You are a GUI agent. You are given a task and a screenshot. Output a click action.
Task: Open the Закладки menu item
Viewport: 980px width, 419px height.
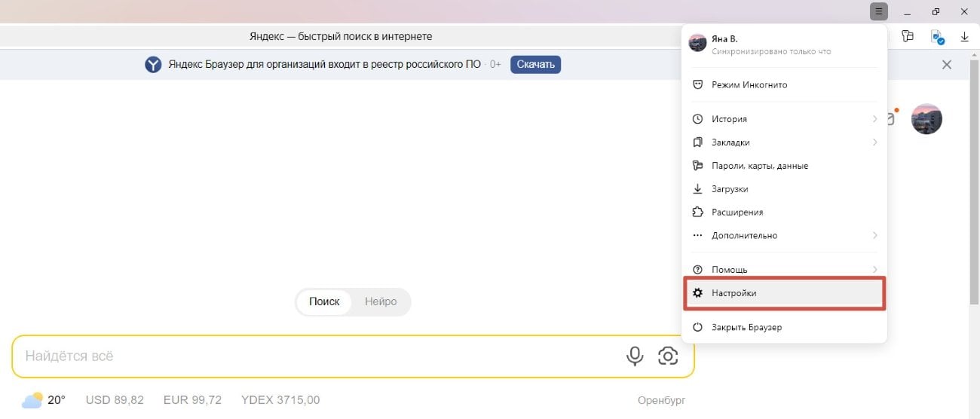click(x=784, y=142)
